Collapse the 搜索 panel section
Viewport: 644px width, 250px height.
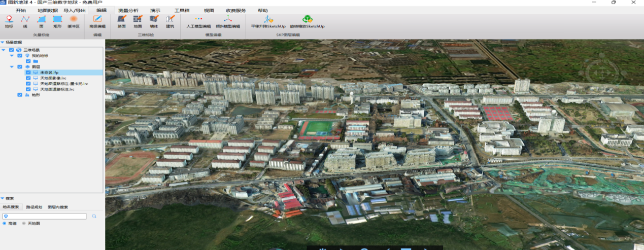(x=3, y=198)
